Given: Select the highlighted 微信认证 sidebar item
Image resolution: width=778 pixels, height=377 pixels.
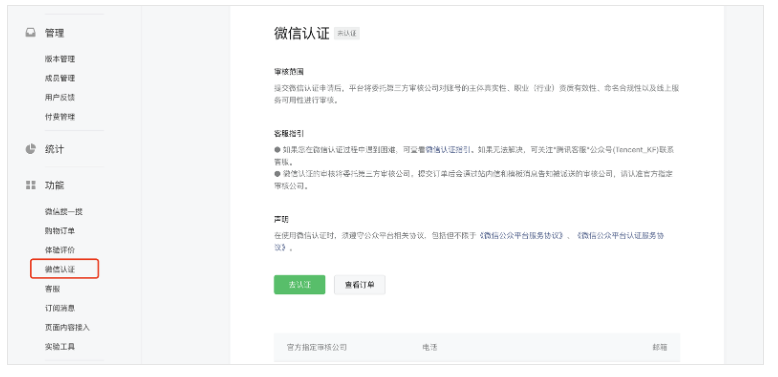Looking at the screenshot, I should (65, 269).
